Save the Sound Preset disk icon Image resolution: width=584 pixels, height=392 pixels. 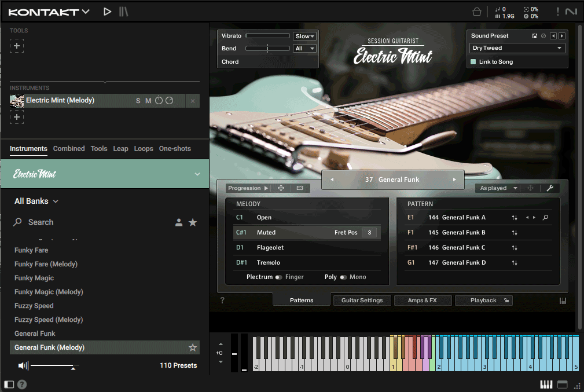(534, 36)
